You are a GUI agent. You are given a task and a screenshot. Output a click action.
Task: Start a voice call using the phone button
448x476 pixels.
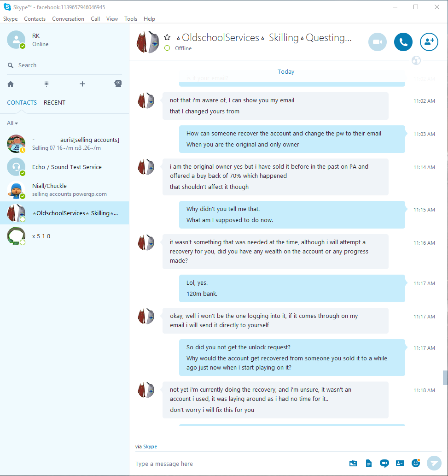(403, 42)
